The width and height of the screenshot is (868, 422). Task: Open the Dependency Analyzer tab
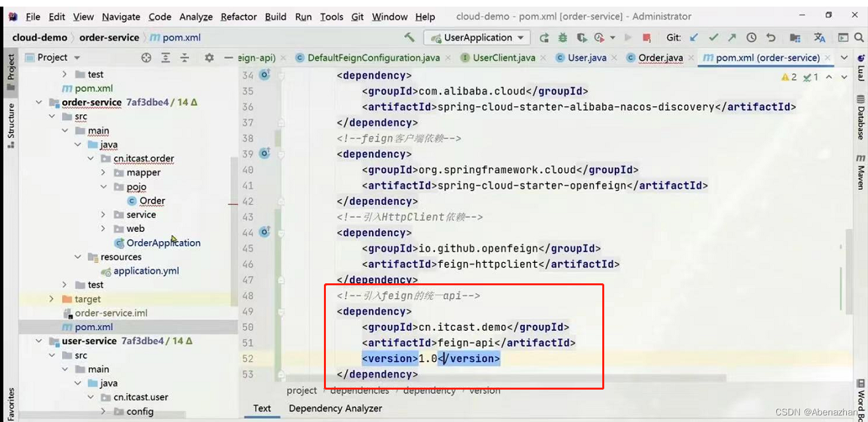(x=335, y=408)
